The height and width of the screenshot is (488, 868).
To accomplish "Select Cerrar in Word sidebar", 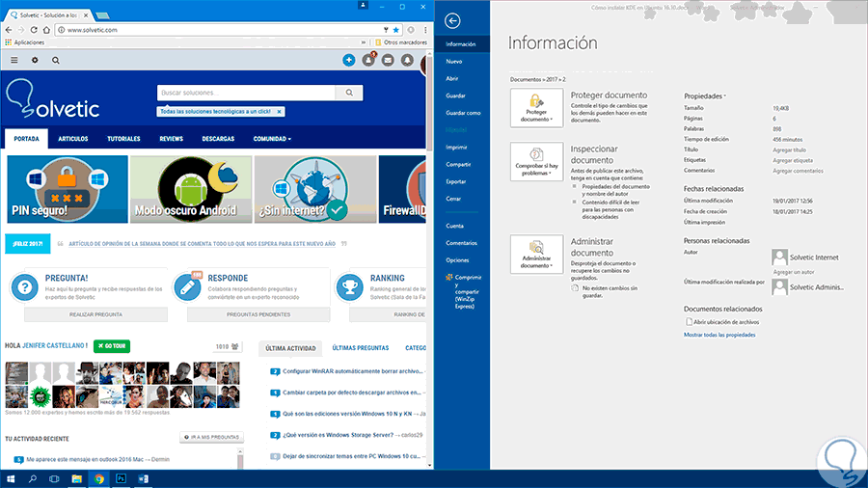I will 453,199.
